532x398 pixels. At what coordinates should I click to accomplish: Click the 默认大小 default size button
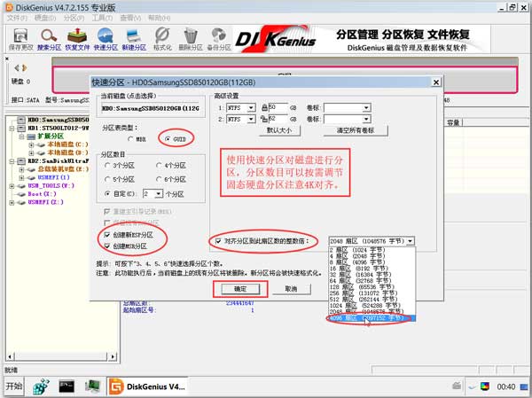pos(279,130)
